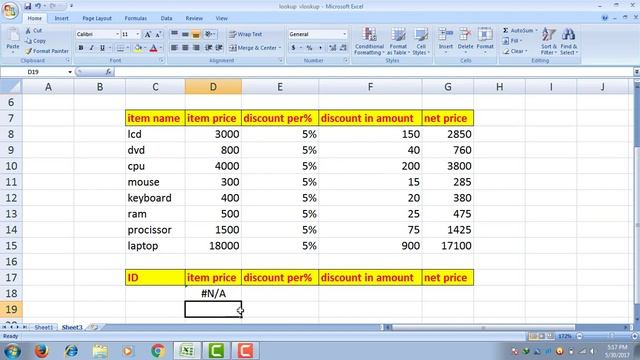Viewport: 640px width, 360px height.
Task: Open the Formulas ribbon tab
Action: [136, 18]
